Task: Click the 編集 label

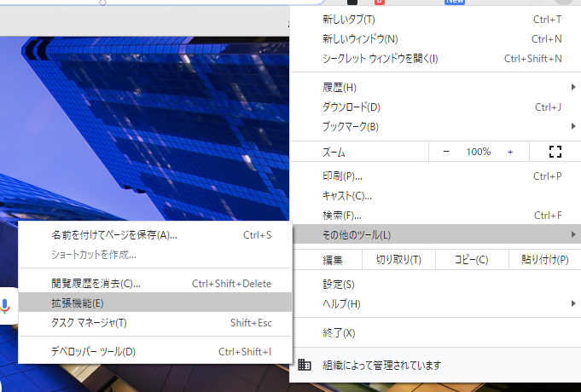Action: pos(333,260)
